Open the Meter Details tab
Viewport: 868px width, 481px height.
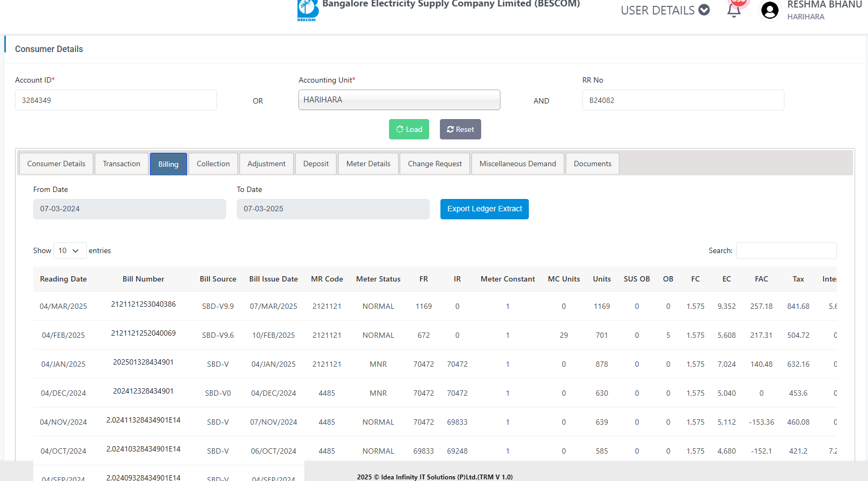pyautogui.click(x=369, y=164)
